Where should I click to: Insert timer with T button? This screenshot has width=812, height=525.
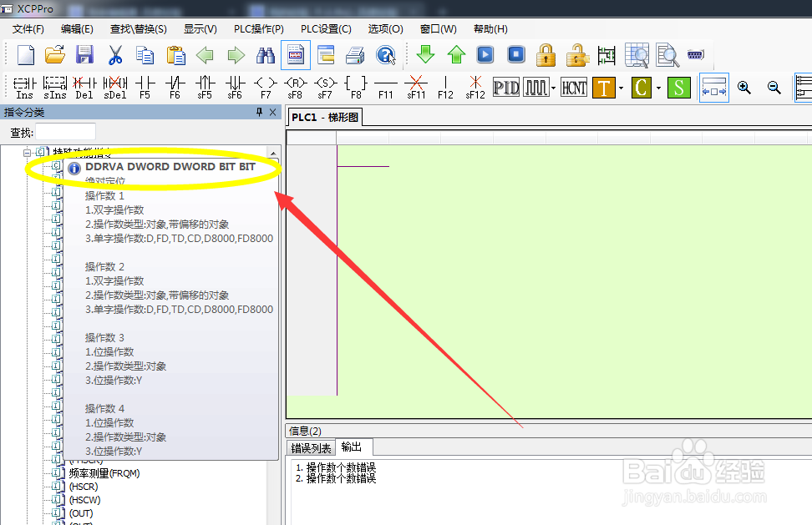(604, 88)
